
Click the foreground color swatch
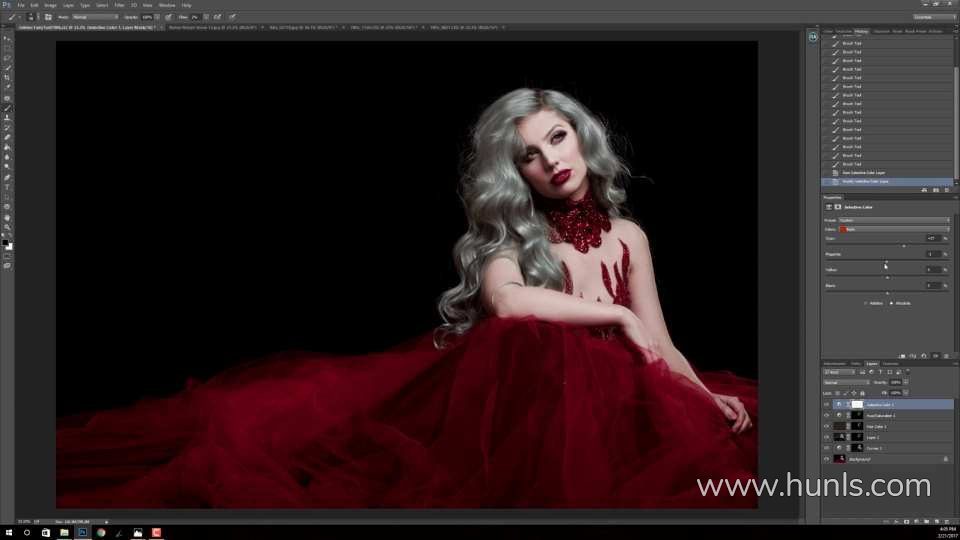[5, 243]
